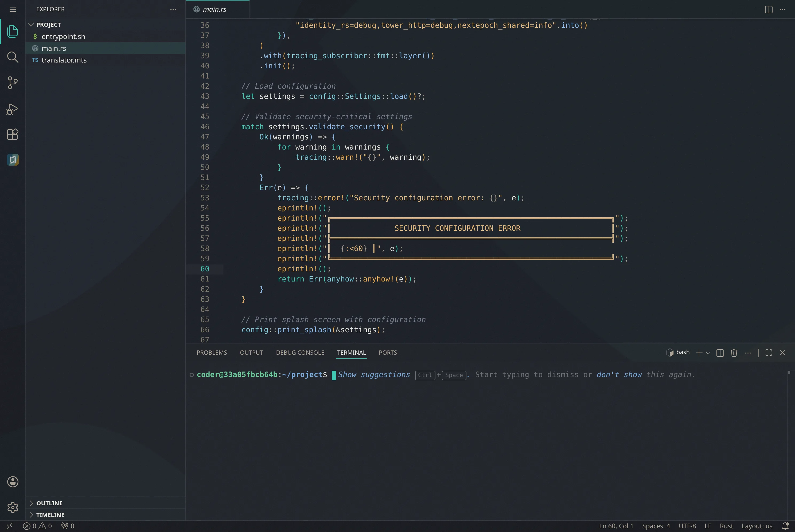Change the 'Rust' language mode
Image resolution: width=795 pixels, height=532 pixels.
coord(726,526)
